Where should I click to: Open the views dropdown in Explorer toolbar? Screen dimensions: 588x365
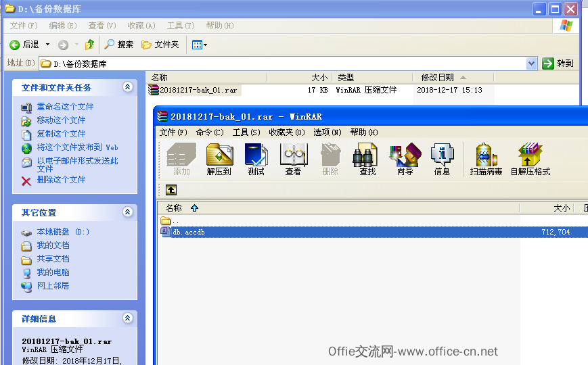[199, 45]
